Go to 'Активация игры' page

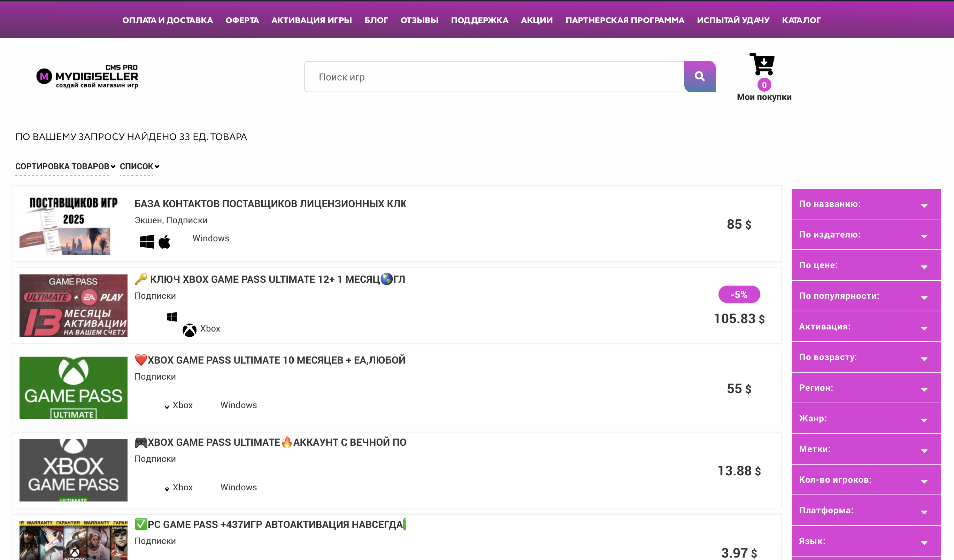tap(311, 20)
